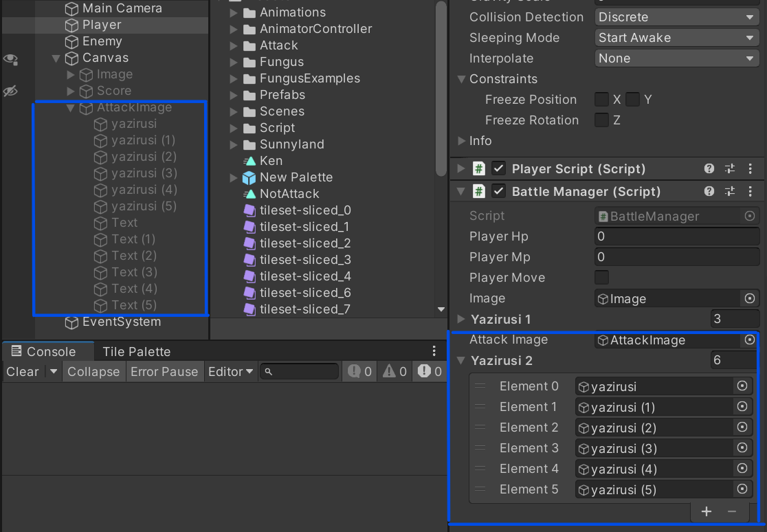The height and width of the screenshot is (532, 767).
Task: Open the Editor filter menu in Console
Action: tap(230, 371)
